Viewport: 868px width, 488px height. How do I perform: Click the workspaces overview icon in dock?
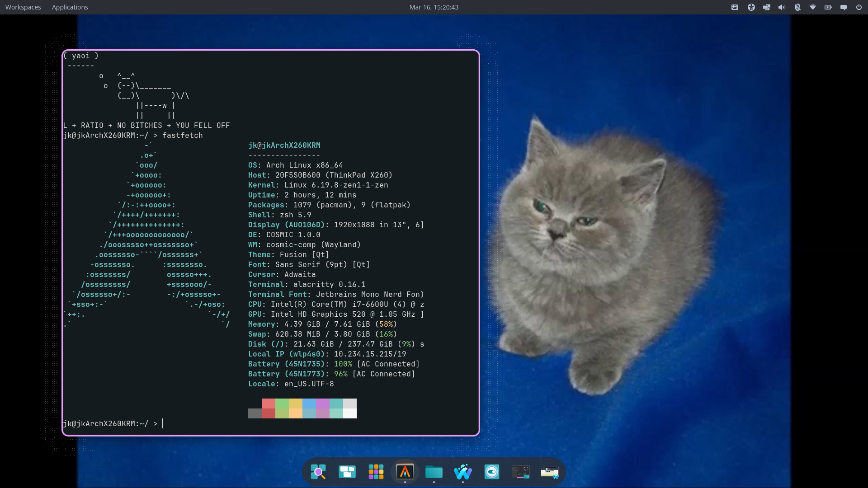click(347, 472)
